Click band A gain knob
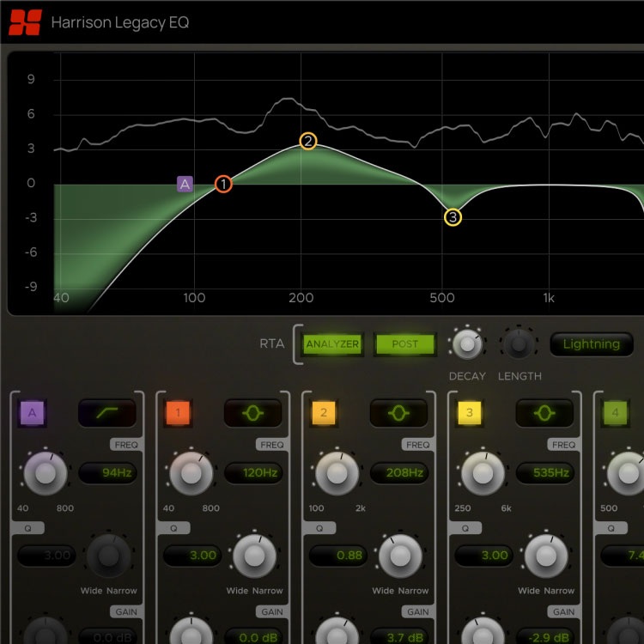 point(46,631)
